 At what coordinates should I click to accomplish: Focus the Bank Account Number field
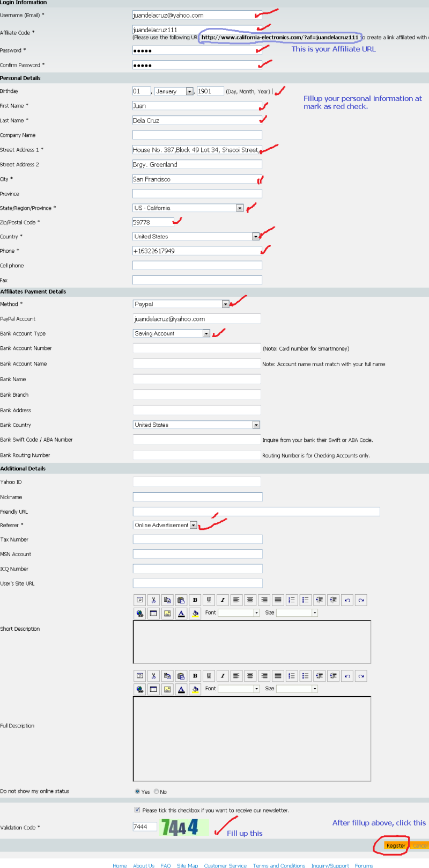pos(197,348)
